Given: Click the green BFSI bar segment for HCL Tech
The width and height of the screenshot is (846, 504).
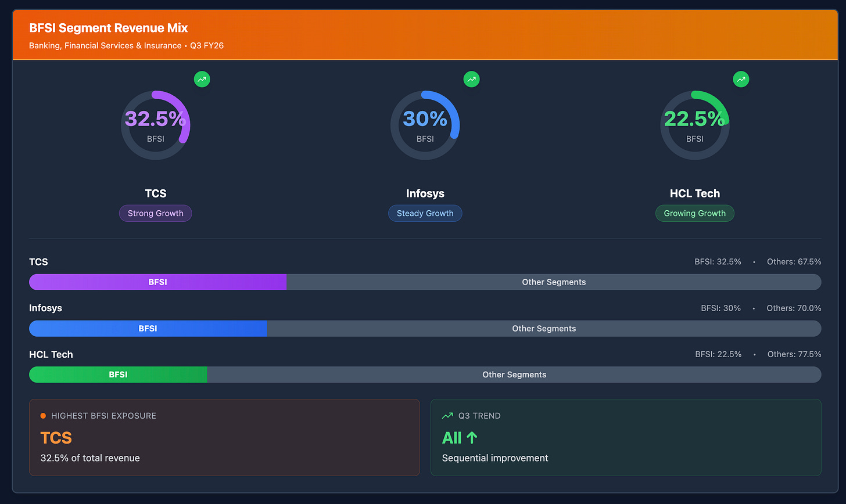Looking at the screenshot, I should (x=119, y=375).
